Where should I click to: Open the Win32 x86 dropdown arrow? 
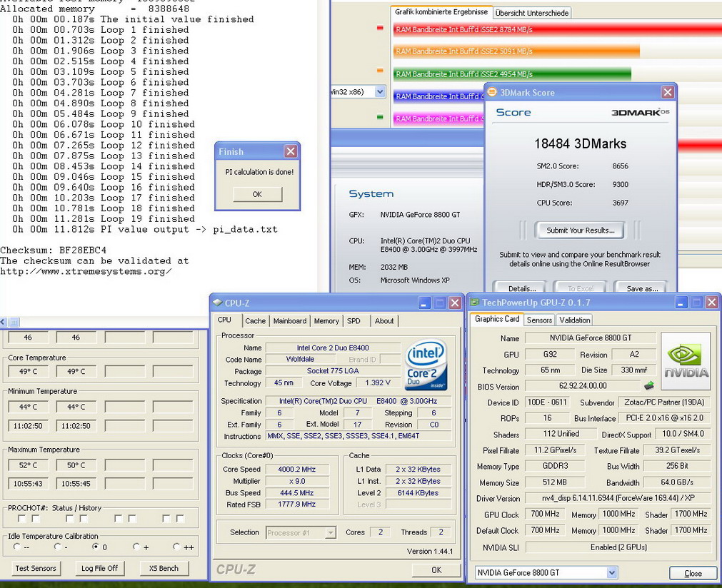380,91
